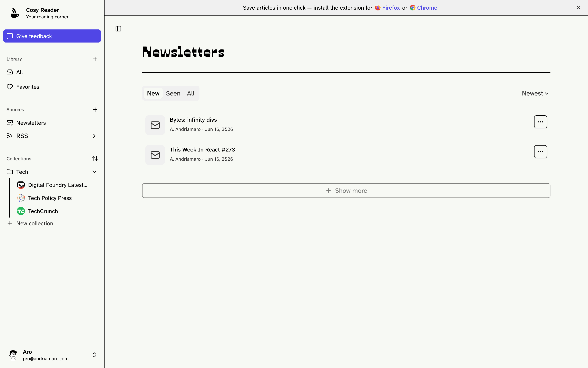Click the Tech Policy Press feed icon
This screenshot has height=368, width=588.
pos(21,198)
